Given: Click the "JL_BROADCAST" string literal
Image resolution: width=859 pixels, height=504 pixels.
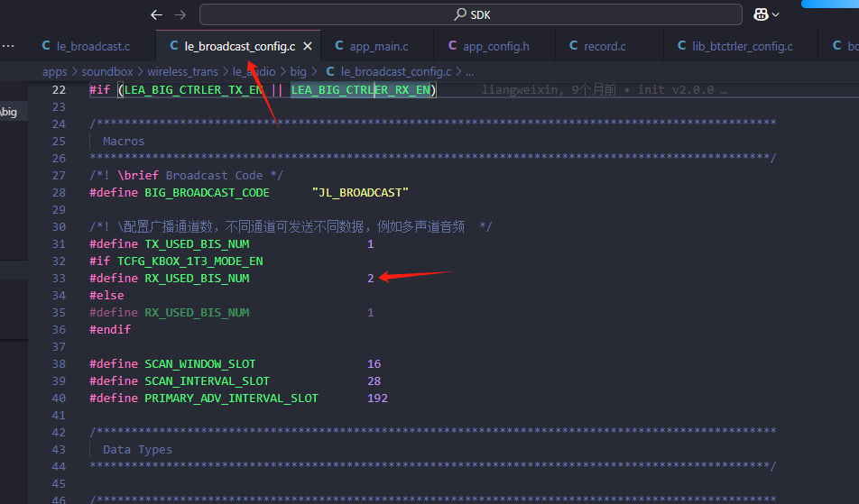Looking at the screenshot, I should click(x=360, y=193).
